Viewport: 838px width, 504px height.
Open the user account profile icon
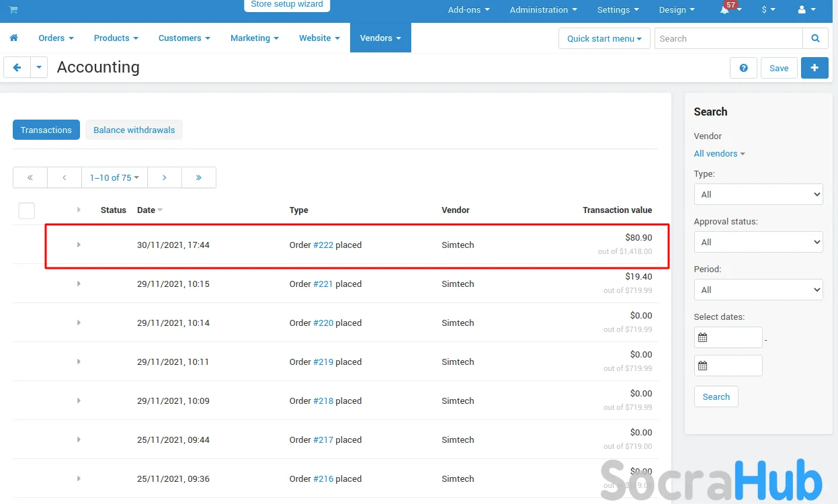pyautogui.click(x=802, y=10)
